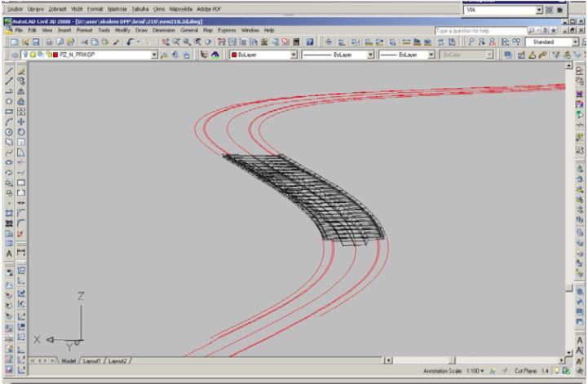
Task: Select the Polyline draw tool
Action: (x=9, y=91)
